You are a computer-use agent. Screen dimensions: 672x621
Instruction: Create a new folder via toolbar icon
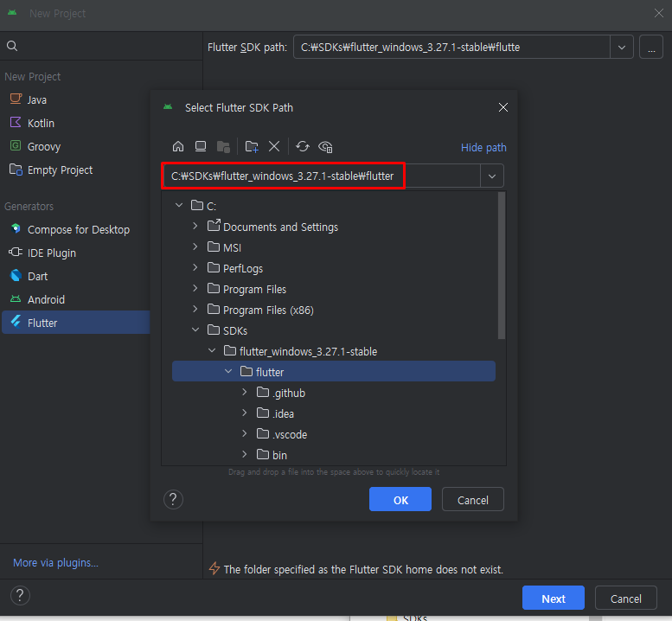click(252, 146)
